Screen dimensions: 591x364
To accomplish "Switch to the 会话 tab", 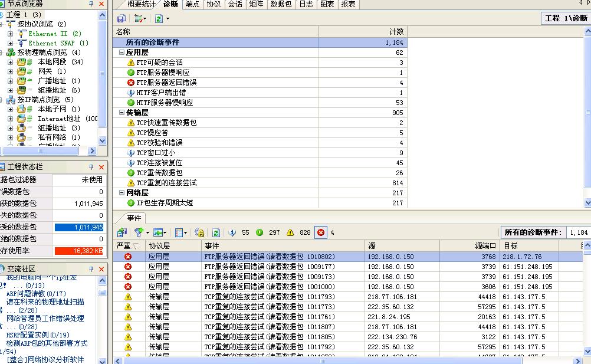I will pyautogui.click(x=235, y=4).
